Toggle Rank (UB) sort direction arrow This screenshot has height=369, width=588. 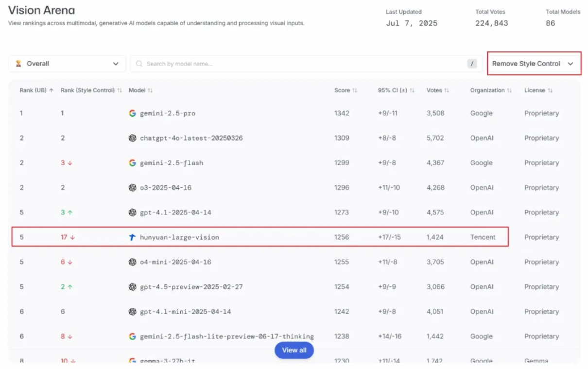coord(52,90)
